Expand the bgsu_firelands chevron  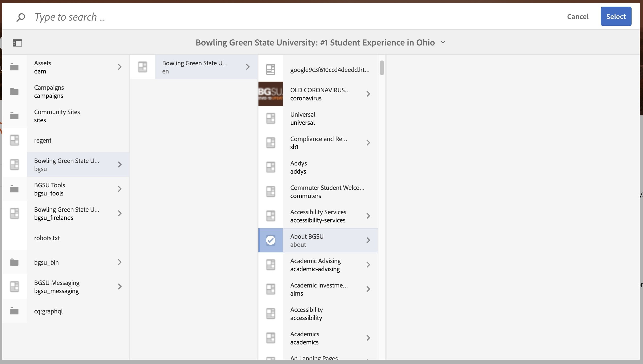pyautogui.click(x=120, y=213)
